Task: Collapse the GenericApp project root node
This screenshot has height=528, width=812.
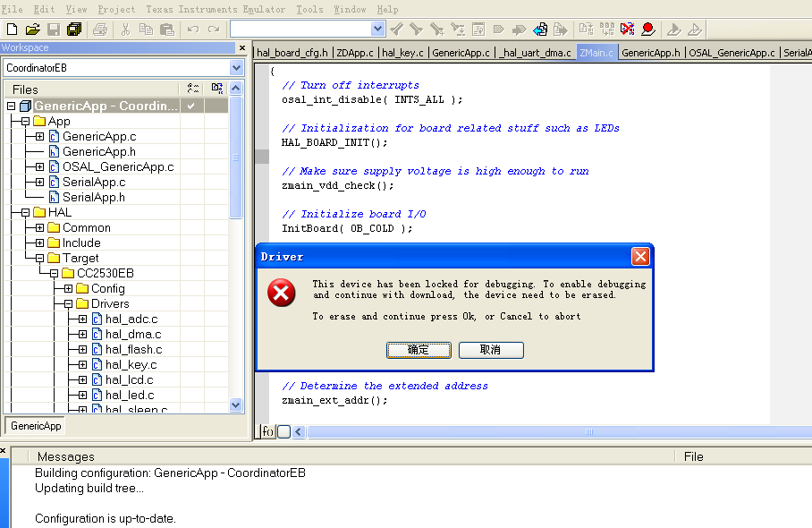Action: 12,106
